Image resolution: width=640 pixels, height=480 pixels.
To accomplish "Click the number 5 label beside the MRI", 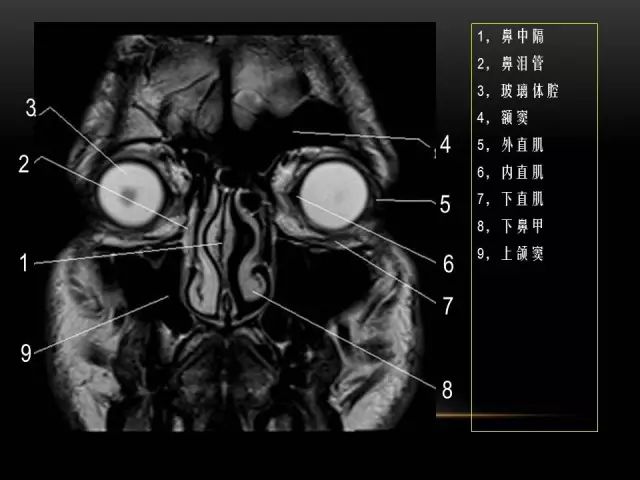I will [x=445, y=204].
